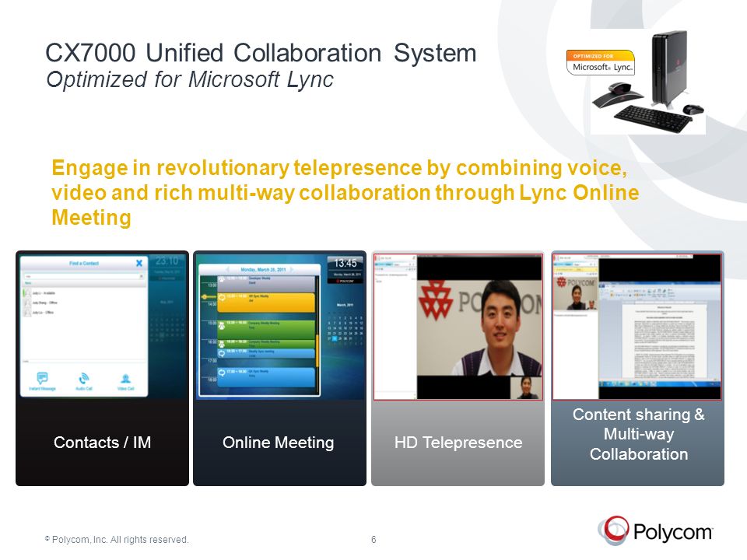This screenshot has height=560, width=747.
Task: Click the March, 2011 mini calendar header
Action: tap(345, 305)
